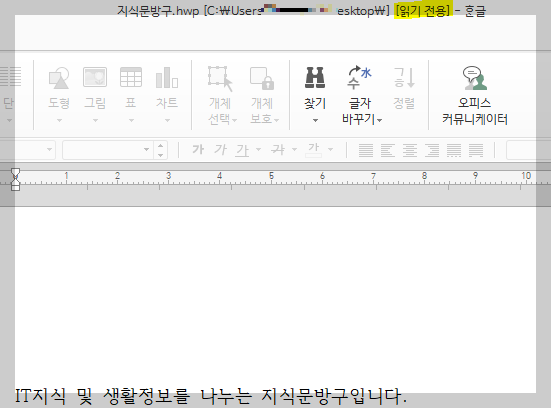The width and height of the screenshot is (551, 408).
Task: Open 오피스 커뮤니케이터 icon
Action: pyautogui.click(x=474, y=78)
